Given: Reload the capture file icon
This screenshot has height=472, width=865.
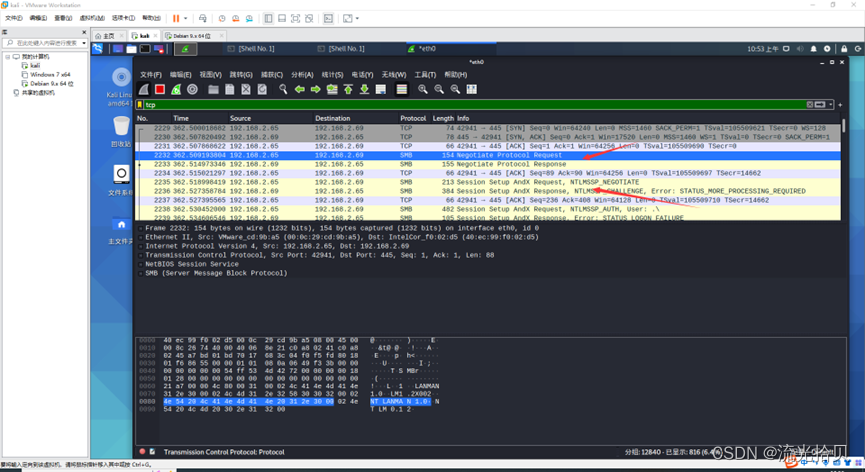Looking at the screenshot, I should click(262, 89).
